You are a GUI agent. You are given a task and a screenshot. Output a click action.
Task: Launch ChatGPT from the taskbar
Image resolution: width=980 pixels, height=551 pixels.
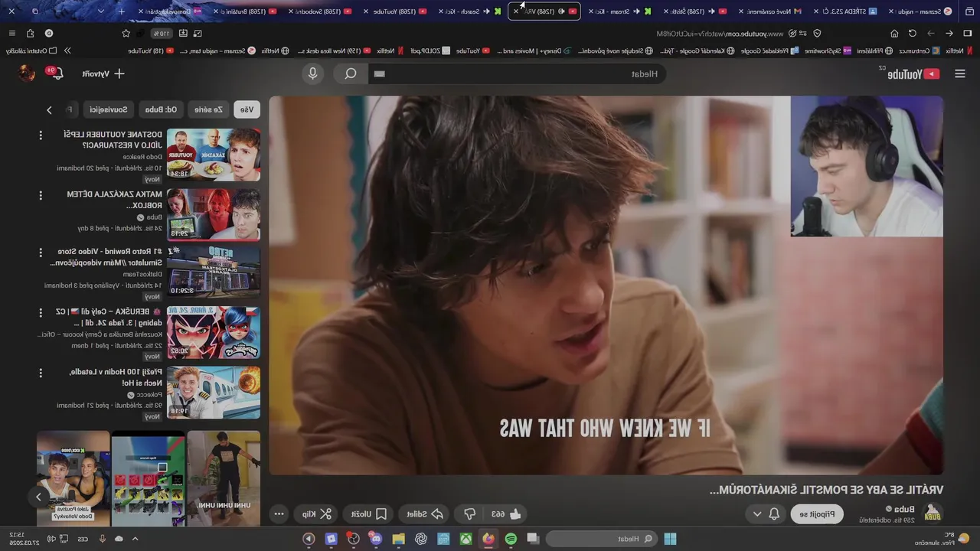(421, 539)
